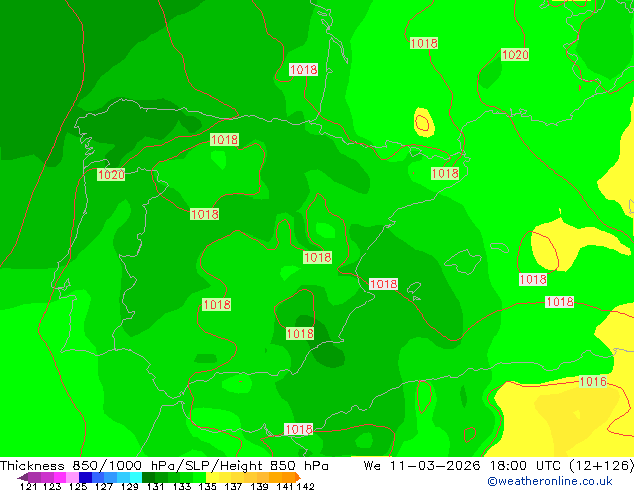This screenshot has width=634, height=490.
Task: Click the cyan legend swatch before 131
Action: tap(136, 477)
